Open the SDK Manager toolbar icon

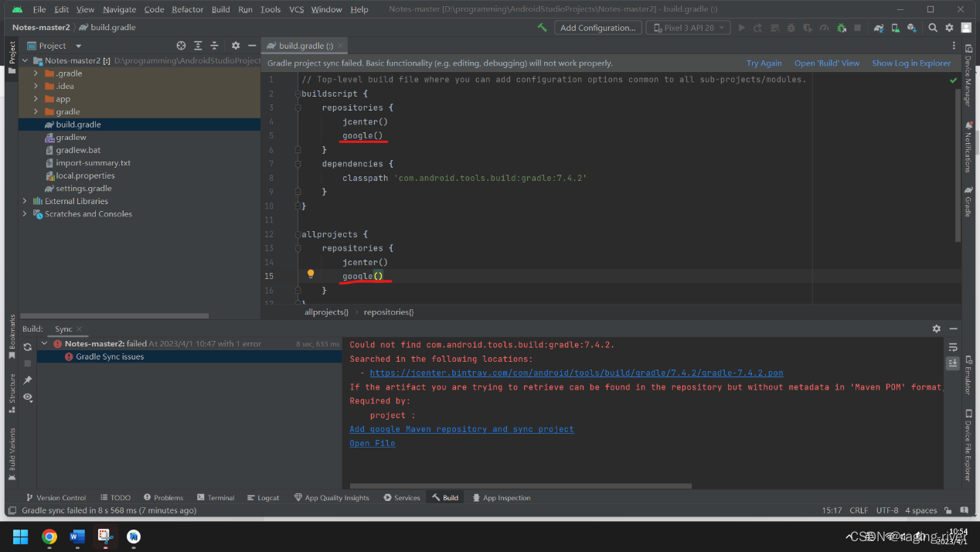[912, 28]
